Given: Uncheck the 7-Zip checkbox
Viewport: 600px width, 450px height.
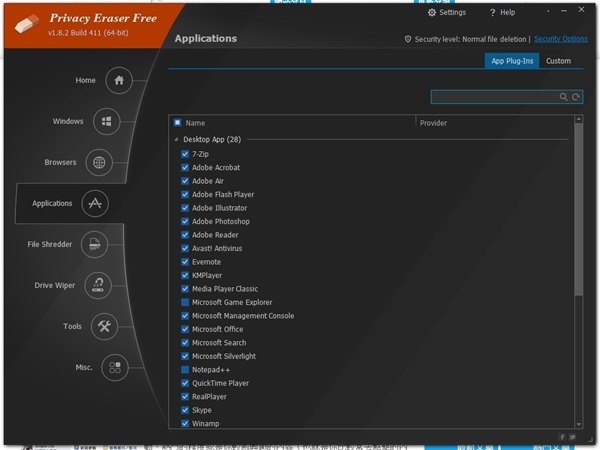Looking at the screenshot, I should coord(185,154).
